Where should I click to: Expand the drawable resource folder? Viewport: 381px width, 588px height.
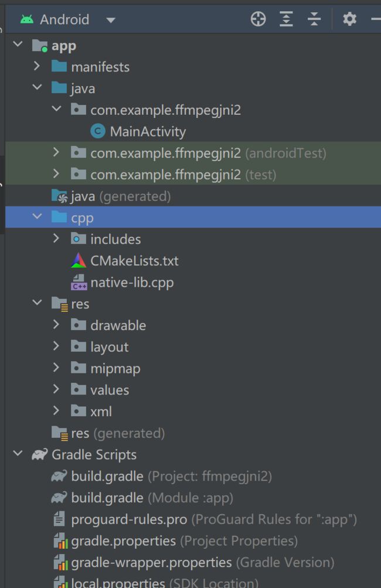click(x=56, y=324)
